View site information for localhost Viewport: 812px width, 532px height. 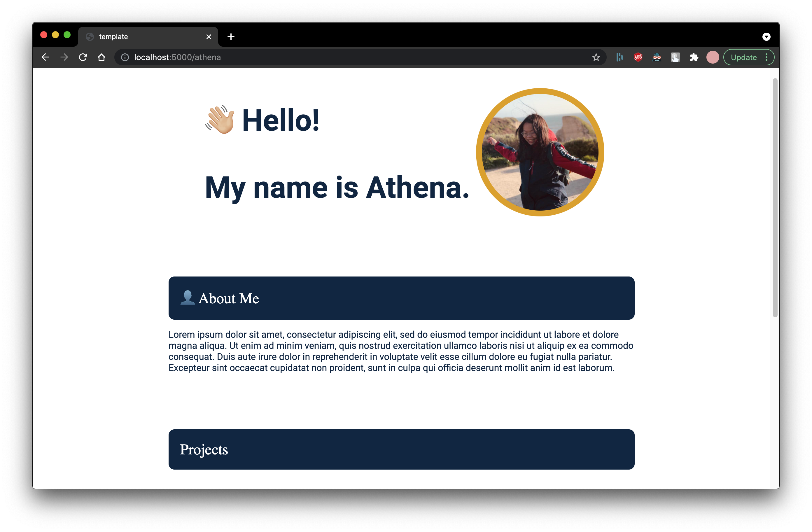click(x=125, y=57)
